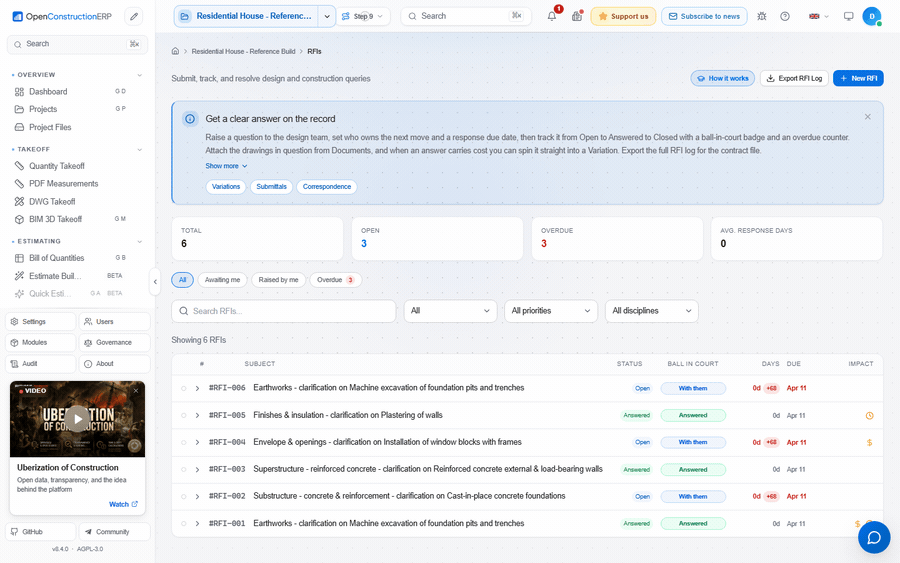Click the New RFI button
900x563 pixels.
pos(858,78)
